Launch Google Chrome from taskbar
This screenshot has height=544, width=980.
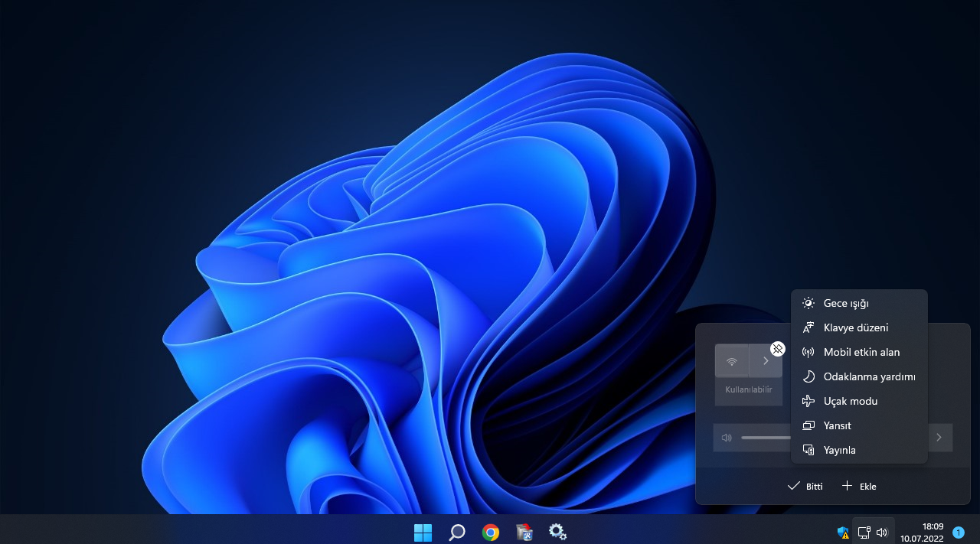pos(491,532)
